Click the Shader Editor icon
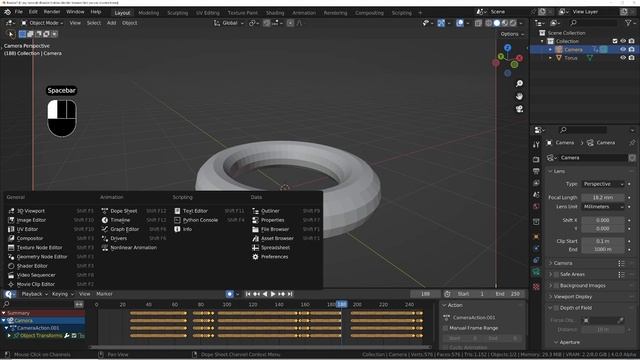 coord(11,266)
